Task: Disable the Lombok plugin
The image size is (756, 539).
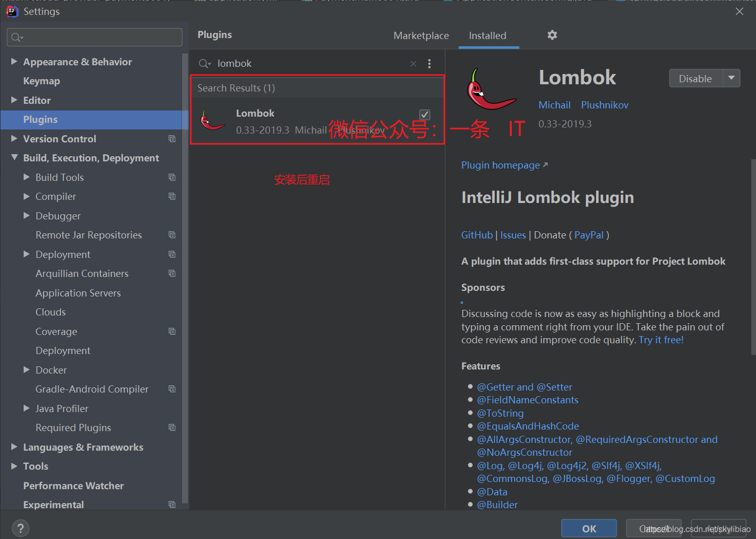Action: click(x=695, y=78)
